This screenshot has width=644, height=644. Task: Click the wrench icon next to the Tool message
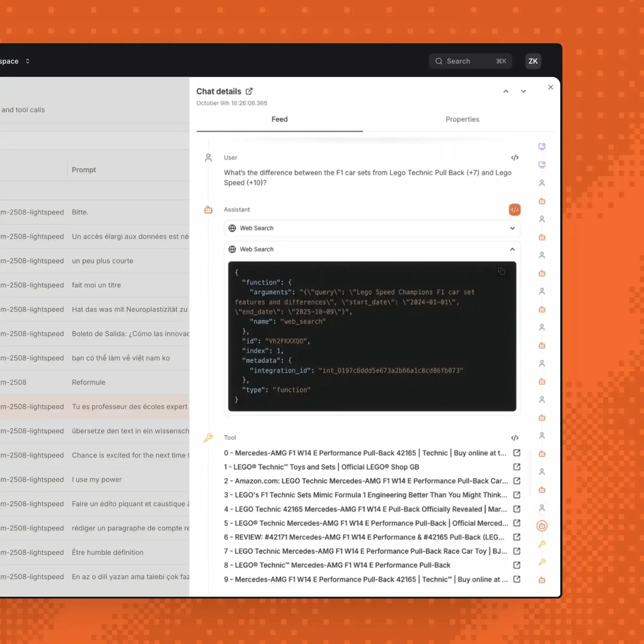pyautogui.click(x=209, y=437)
